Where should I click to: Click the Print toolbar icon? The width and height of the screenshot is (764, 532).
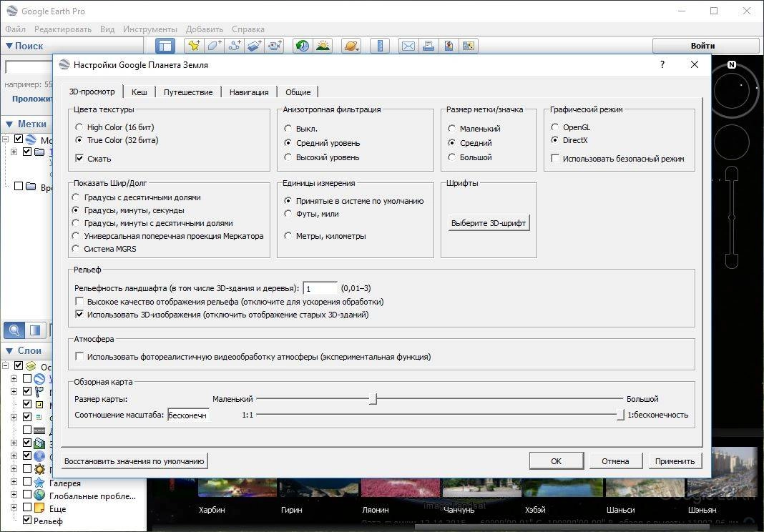pos(428,46)
